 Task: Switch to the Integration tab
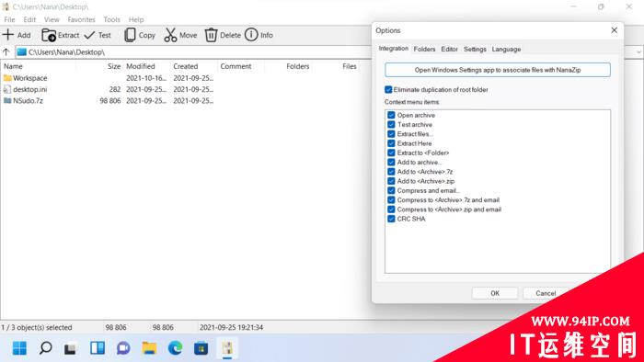pyautogui.click(x=394, y=49)
